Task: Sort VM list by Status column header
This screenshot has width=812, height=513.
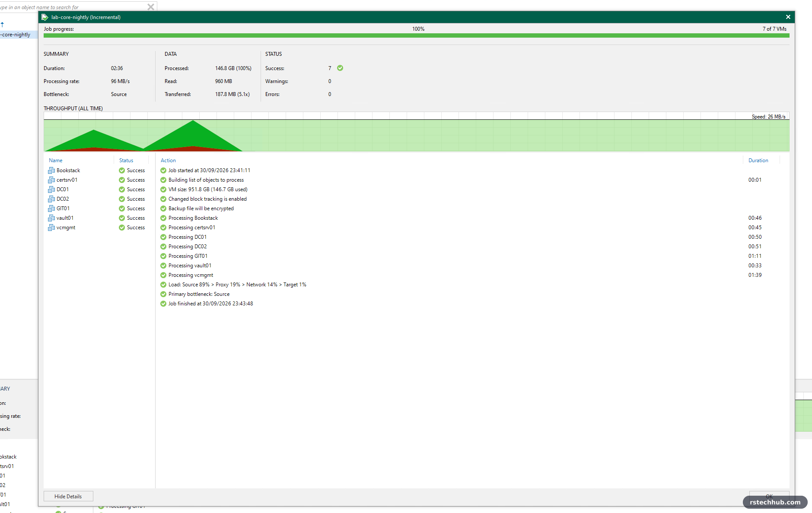Action: [126, 160]
